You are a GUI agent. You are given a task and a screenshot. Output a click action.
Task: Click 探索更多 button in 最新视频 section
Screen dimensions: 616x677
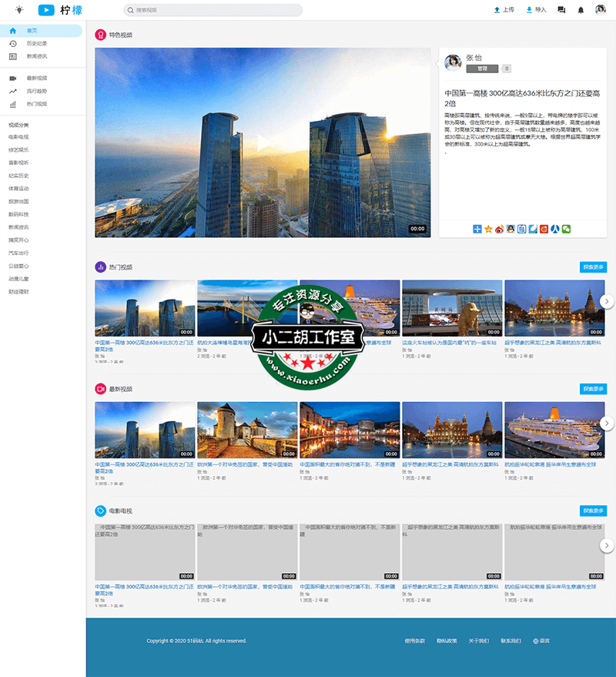(x=593, y=389)
